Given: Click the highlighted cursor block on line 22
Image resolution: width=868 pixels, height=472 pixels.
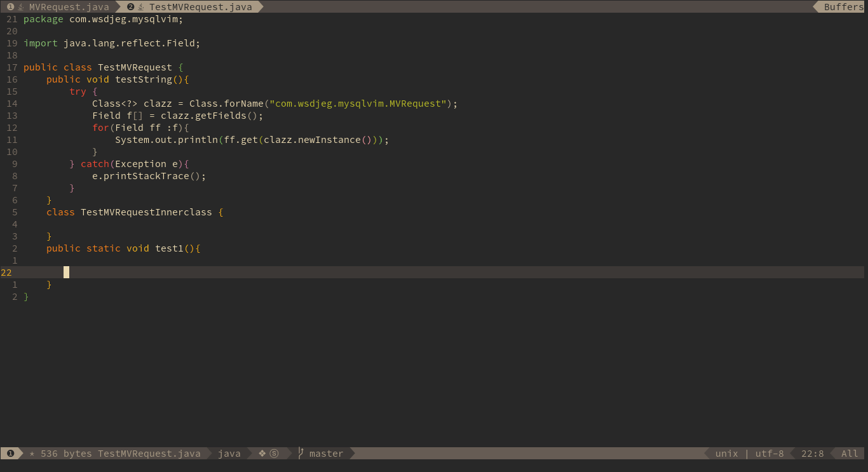Looking at the screenshot, I should (66, 272).
